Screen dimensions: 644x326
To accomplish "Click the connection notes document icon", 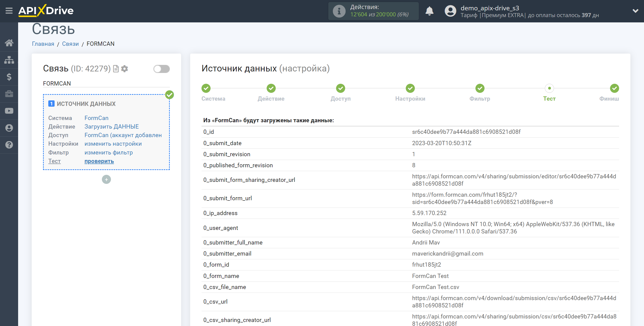I will coord(116,69).
